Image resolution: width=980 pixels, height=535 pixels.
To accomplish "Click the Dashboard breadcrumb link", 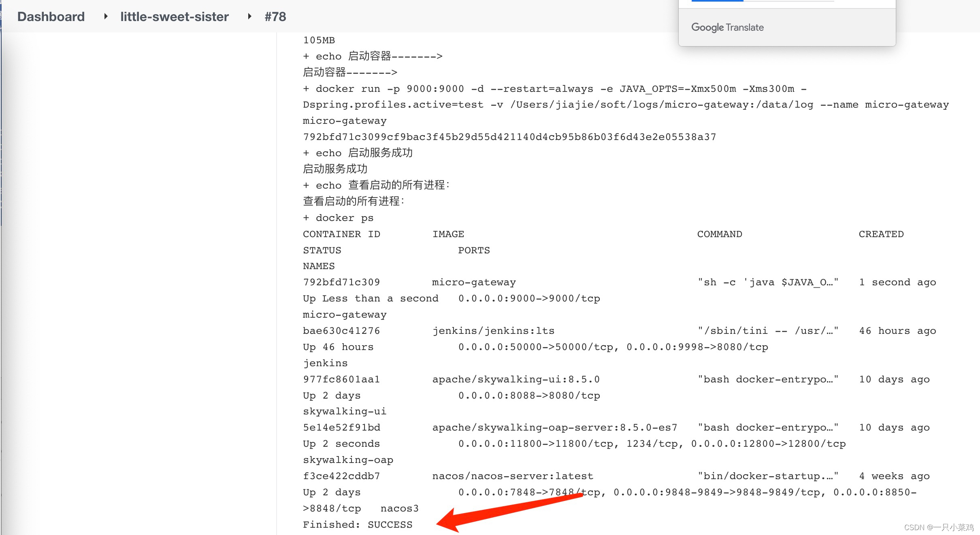I will click(x=51, y=17).
